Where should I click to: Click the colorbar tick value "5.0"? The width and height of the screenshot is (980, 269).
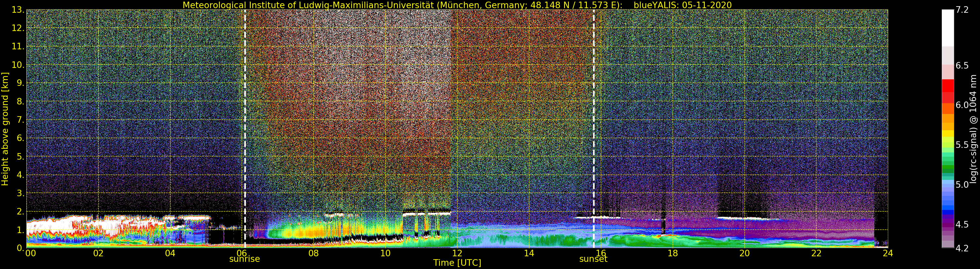pyautogui.click(x=962, y=184)
